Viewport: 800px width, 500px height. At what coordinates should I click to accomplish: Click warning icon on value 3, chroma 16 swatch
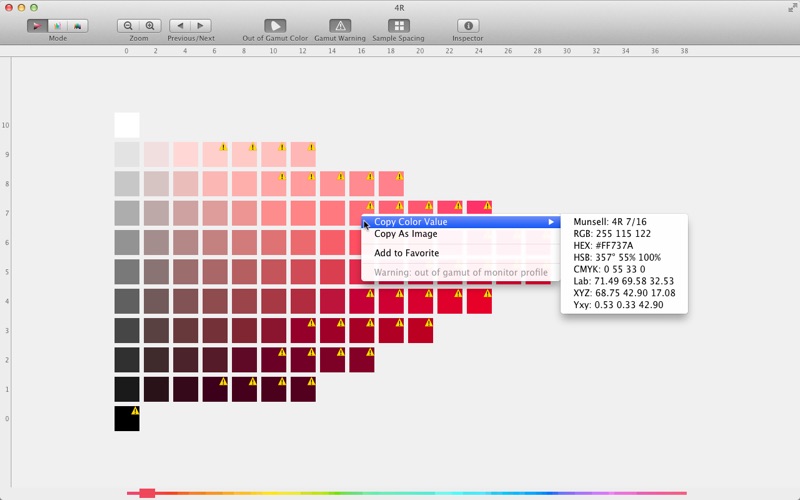coord(370,323)
